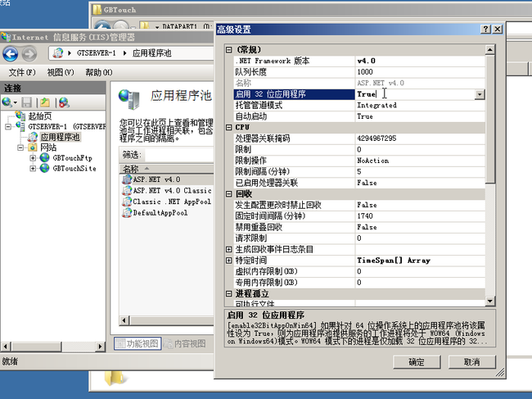
Task: Switch to 功能视图 tab
Action: [138, 343]
